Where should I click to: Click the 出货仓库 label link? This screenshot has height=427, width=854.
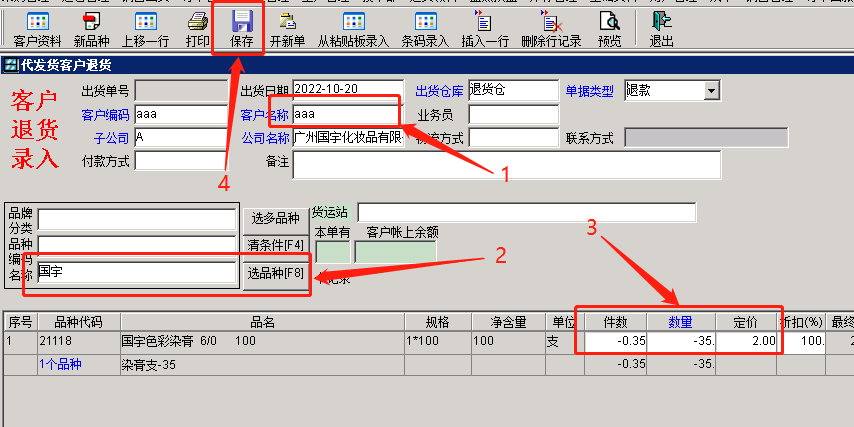click(439, 92)
